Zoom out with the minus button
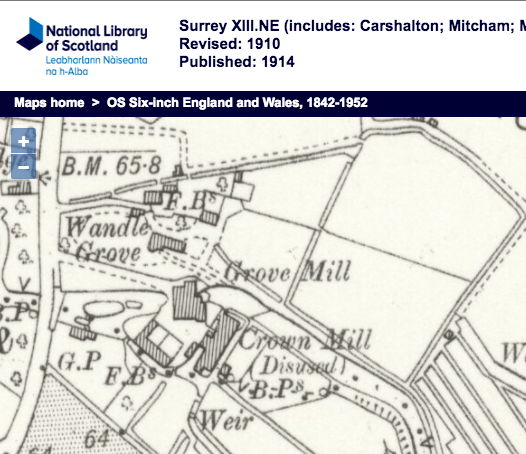Viewport: 526px width, 454px height. [23, 167]
